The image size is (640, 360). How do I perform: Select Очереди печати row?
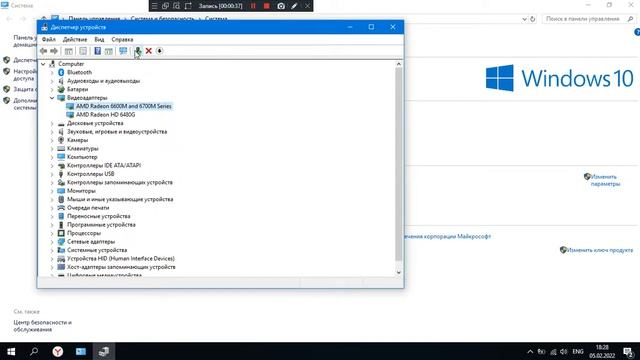pos(88,208)
